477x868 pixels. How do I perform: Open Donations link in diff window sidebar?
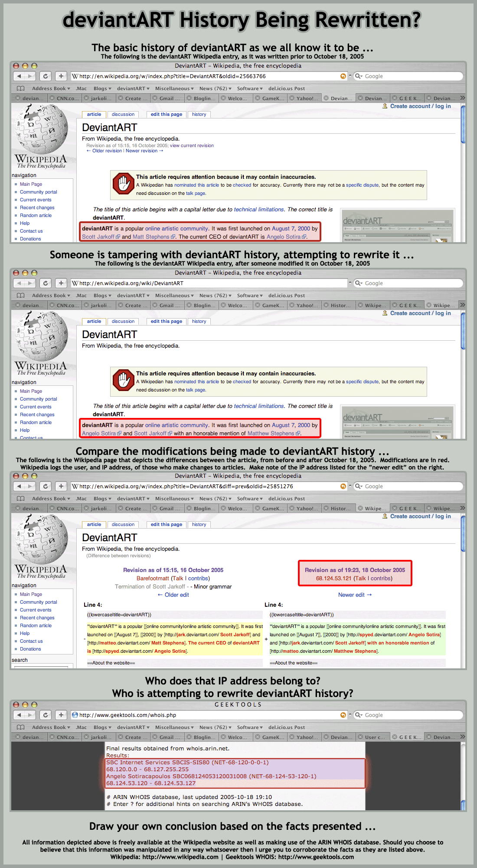30,649
